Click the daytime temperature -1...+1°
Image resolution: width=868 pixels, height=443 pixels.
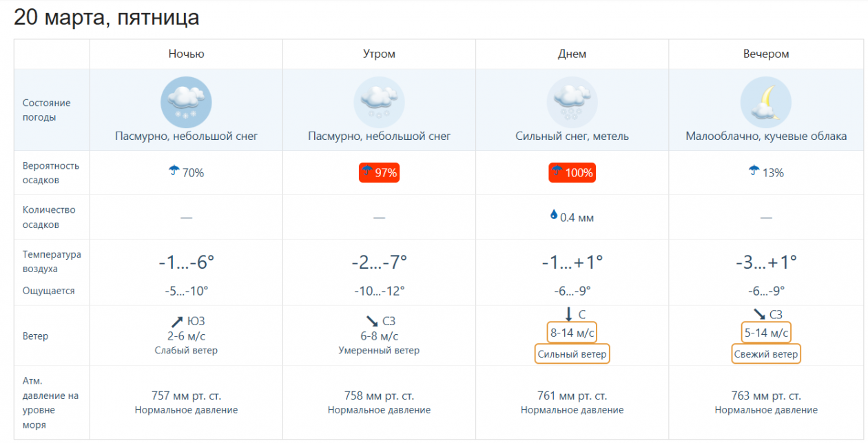572,262
